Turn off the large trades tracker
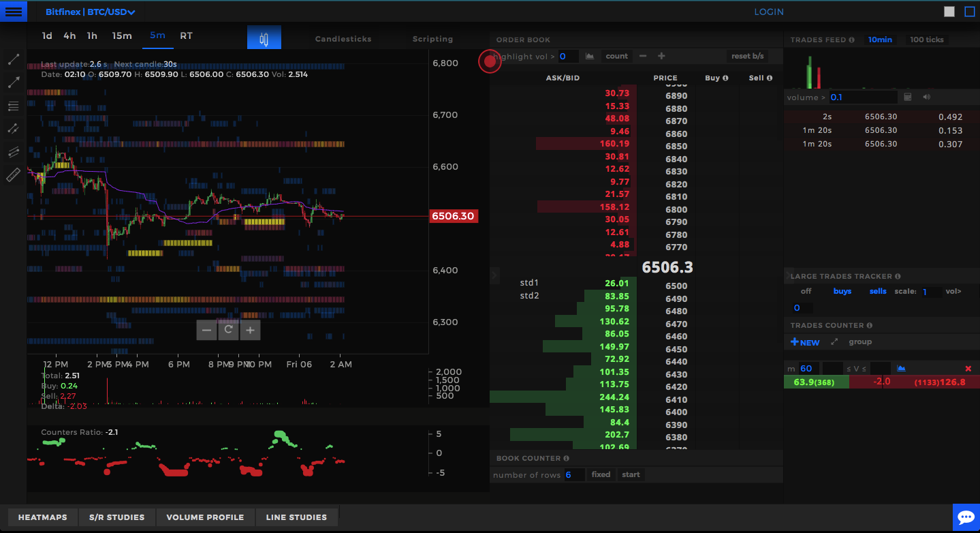 806,291
